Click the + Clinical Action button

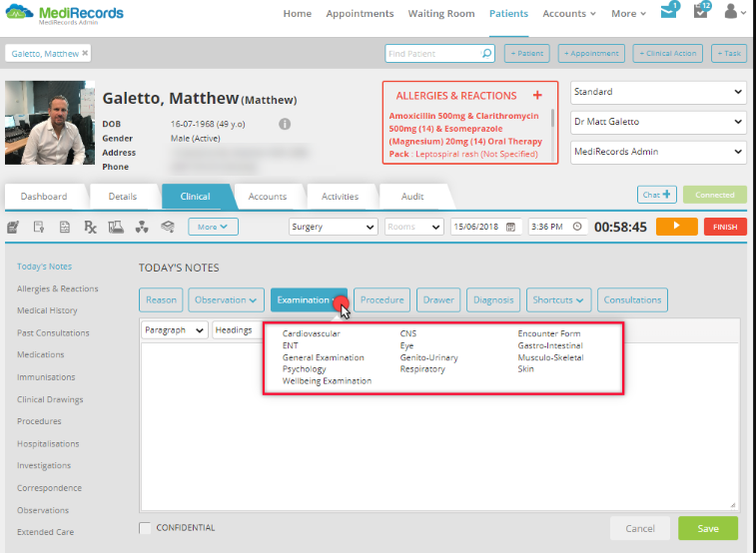(x=668, y=53)
